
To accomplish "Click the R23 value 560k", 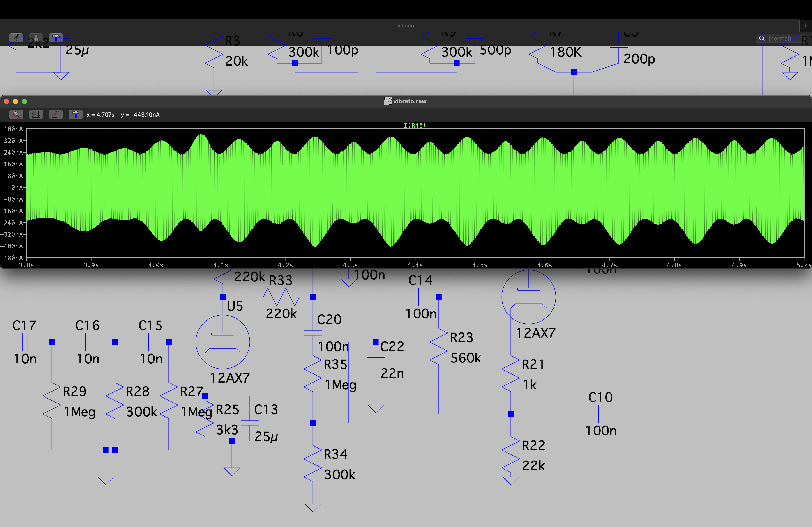I will (x=466, y=357).
